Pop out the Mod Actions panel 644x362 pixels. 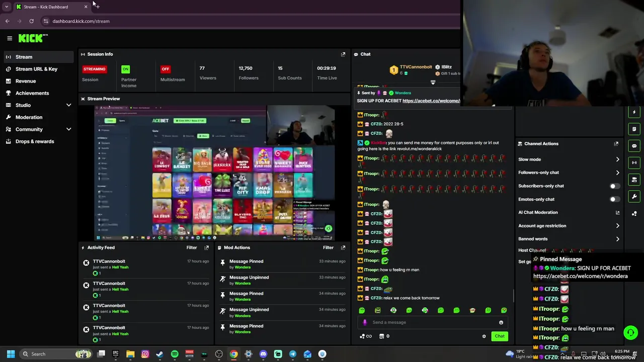(343, 248)
